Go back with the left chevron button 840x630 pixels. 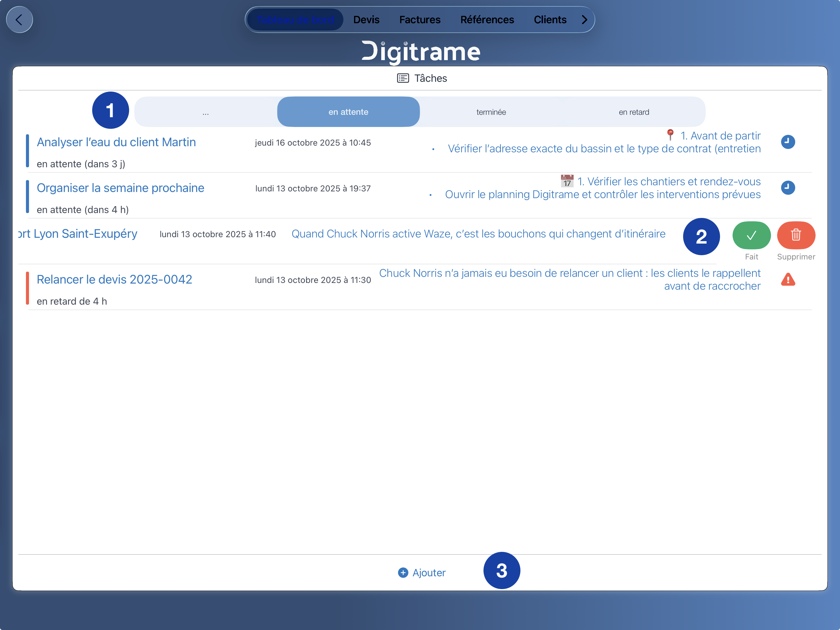(x=19, y=20)
